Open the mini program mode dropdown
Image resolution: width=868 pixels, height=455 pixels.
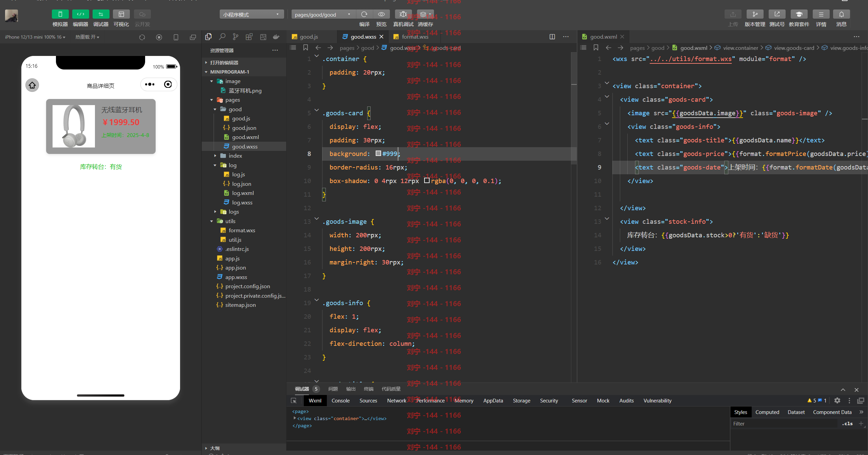click(x=252, y=15)
